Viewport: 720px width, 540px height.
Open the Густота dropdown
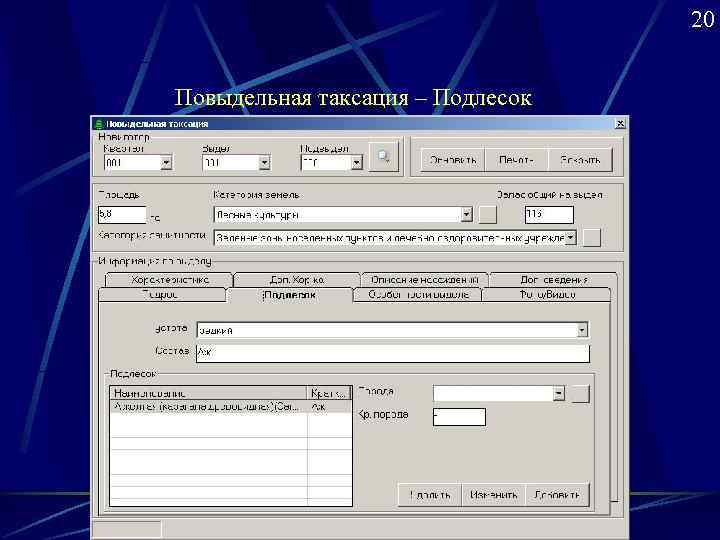582,330
